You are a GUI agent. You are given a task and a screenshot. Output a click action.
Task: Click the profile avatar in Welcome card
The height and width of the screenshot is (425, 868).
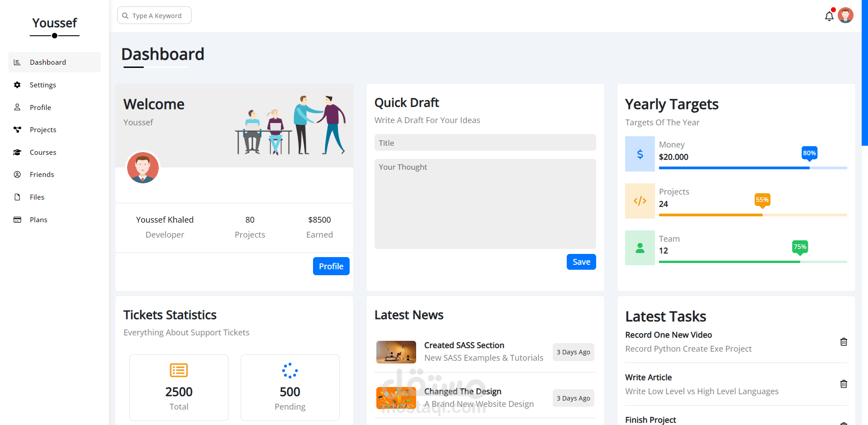143,167
